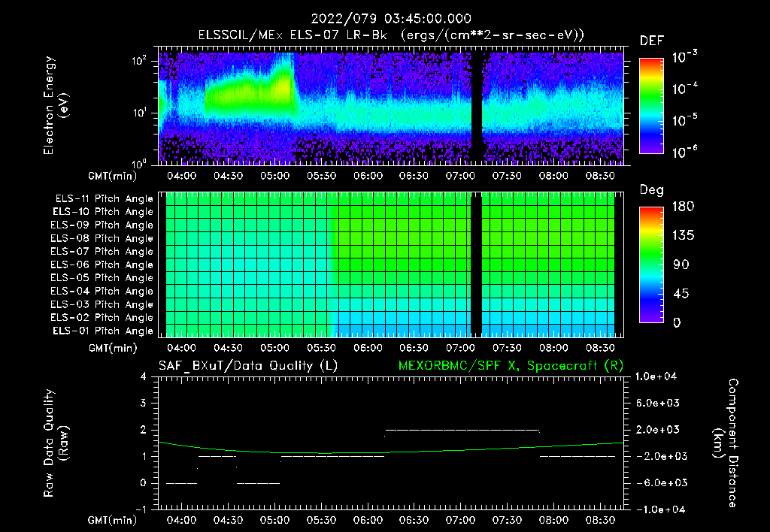Select the "ELS-04 Pitch Angle" row label
Viewport: 770px width, 532px height.
102,291
